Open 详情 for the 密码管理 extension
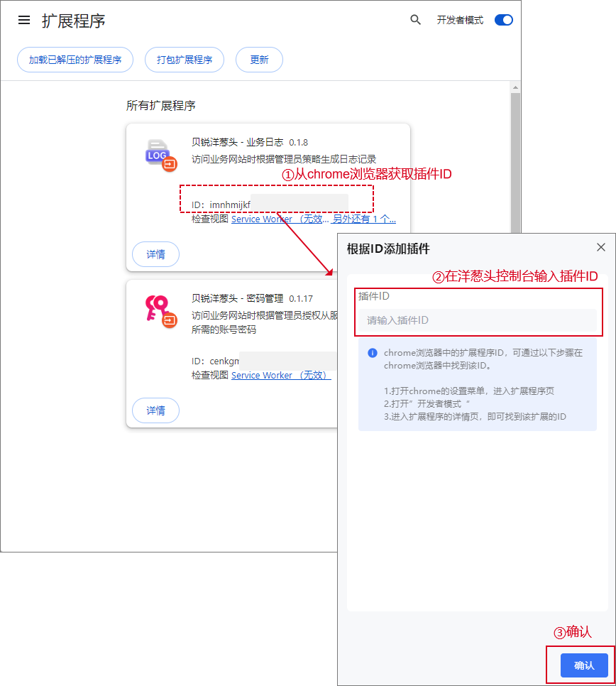616x686 pixels. click(156, 410)
